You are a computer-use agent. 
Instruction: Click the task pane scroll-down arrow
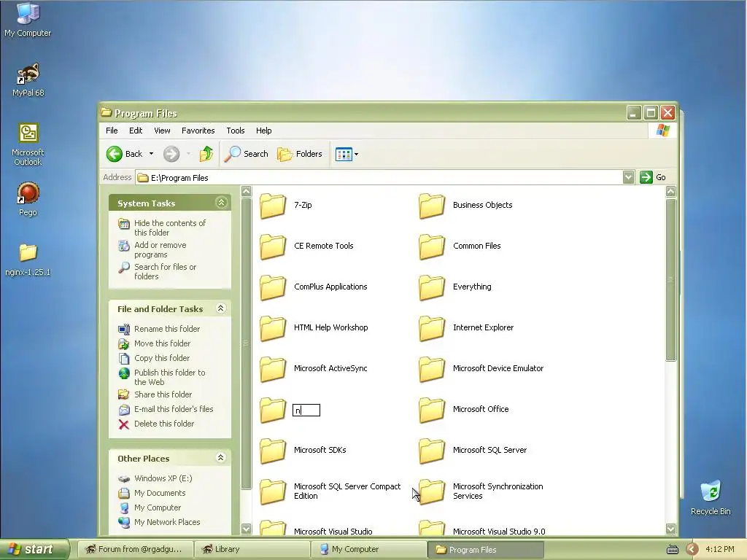247,528
